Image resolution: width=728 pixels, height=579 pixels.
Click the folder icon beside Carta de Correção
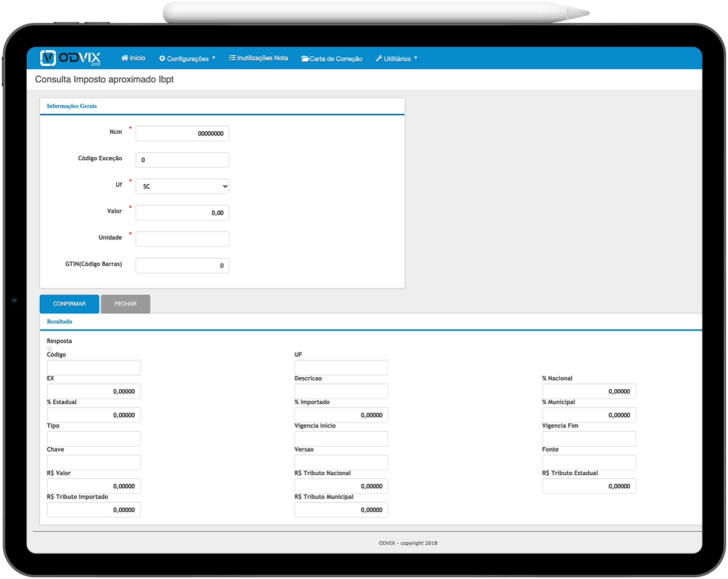click(305, 59)
